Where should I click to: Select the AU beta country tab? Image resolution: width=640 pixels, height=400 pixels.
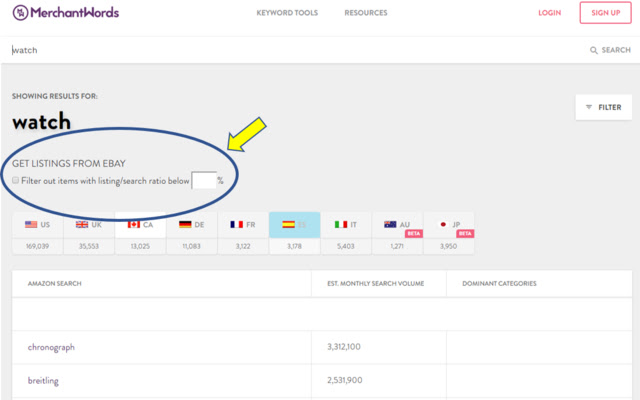[398, 225]
